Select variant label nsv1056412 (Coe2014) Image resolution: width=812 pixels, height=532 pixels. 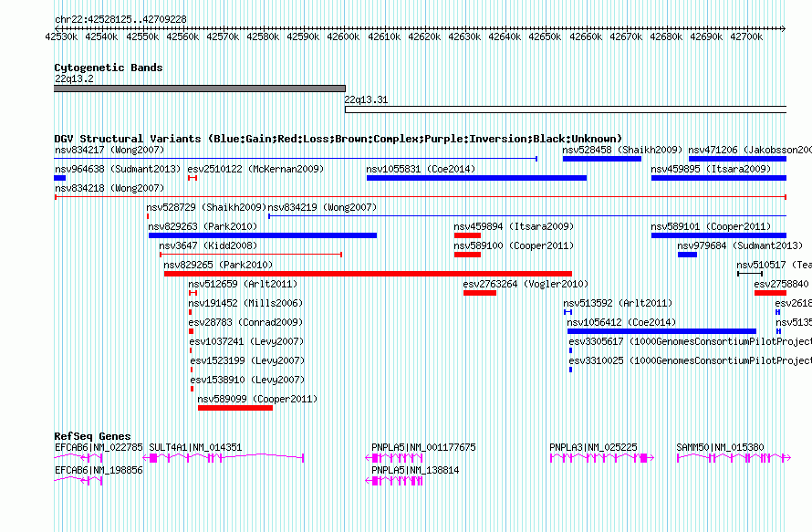coord(621,322)
